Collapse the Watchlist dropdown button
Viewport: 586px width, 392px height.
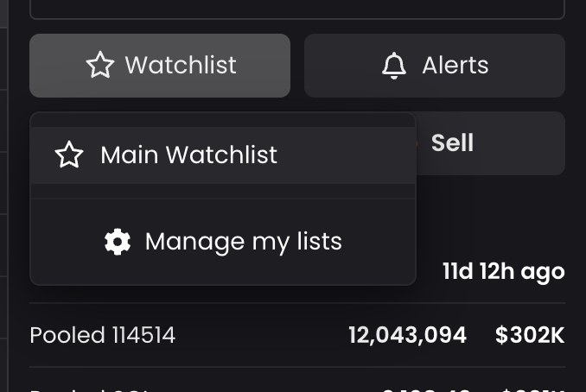[x=160, y=66]
